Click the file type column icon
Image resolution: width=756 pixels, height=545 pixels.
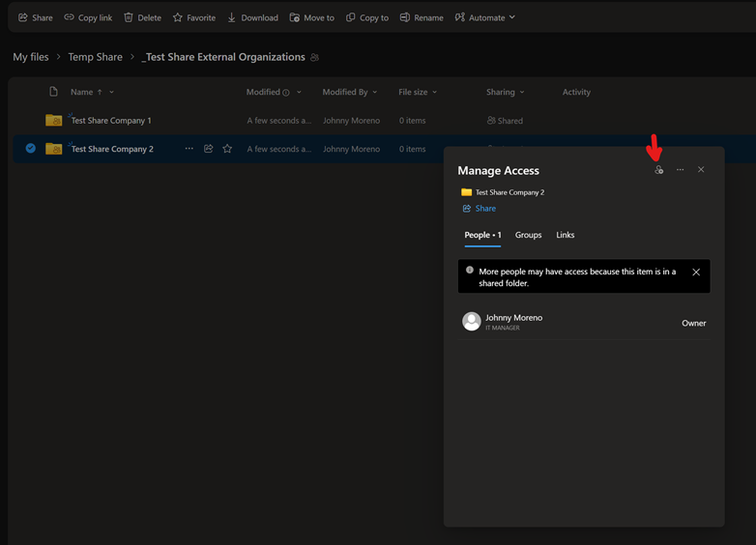[53, 92]
